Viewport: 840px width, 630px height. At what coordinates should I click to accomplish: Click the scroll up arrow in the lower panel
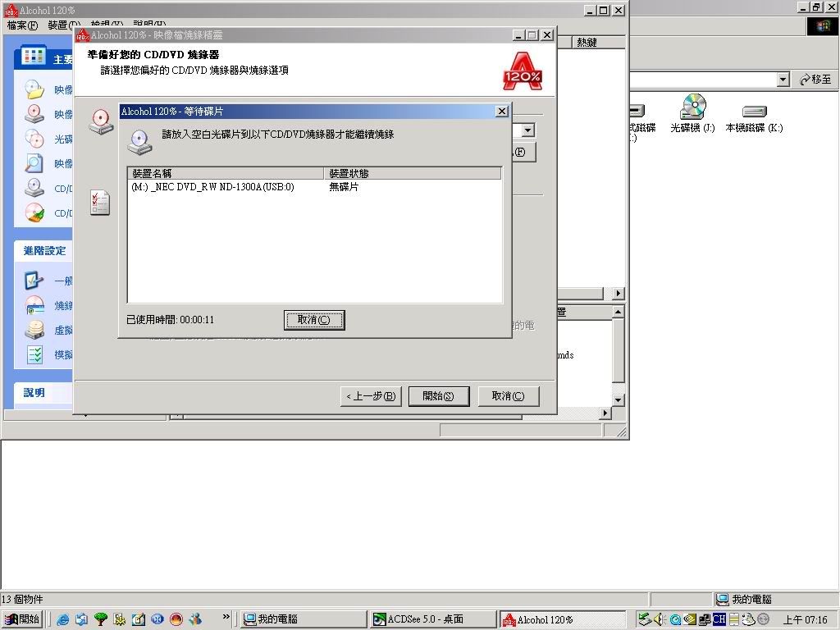619,311
